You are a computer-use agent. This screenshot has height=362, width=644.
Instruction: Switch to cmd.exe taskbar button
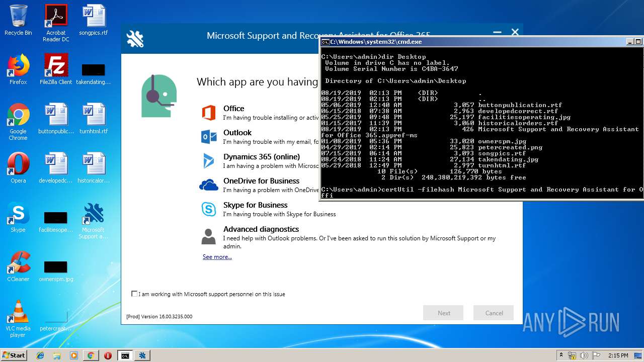coord(125,355)
